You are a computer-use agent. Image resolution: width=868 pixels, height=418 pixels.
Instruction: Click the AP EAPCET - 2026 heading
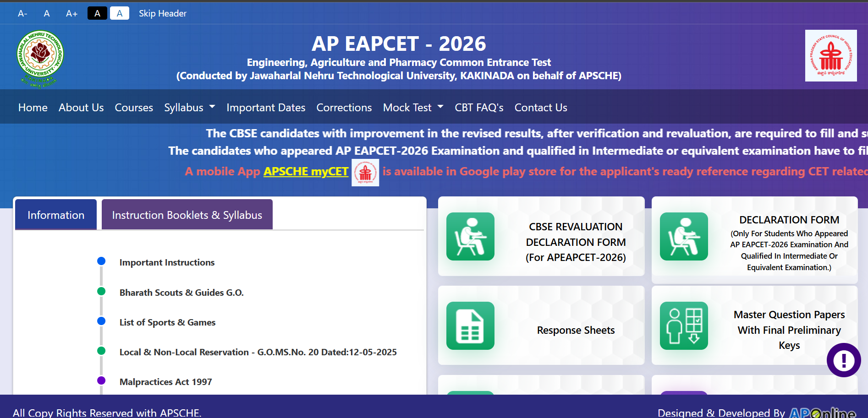[399, 44]
